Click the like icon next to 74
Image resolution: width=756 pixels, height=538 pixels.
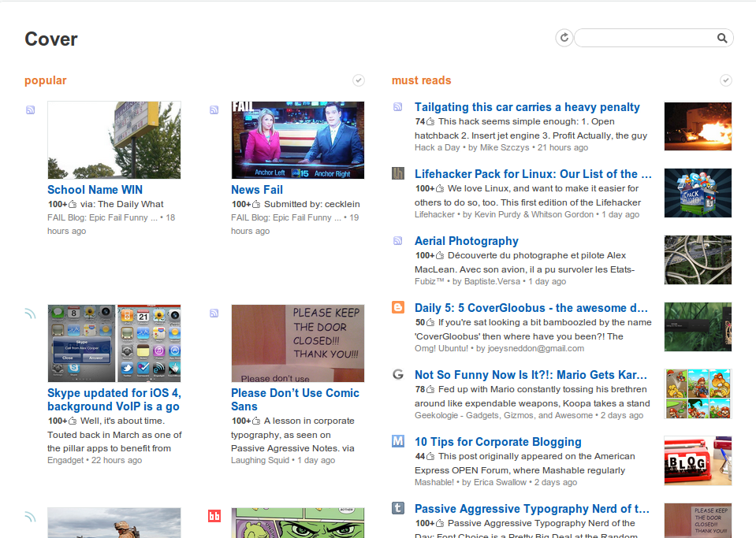[430, 122]
